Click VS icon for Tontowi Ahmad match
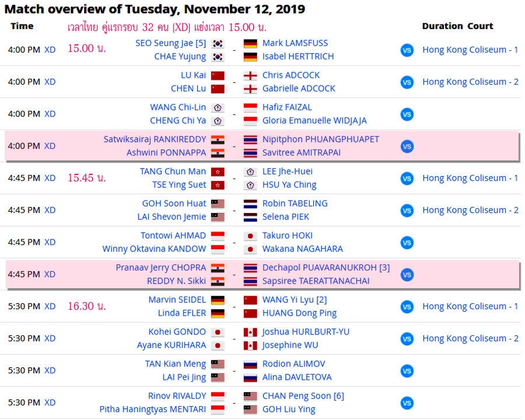The image size is (525, 420). coord(407,243)
